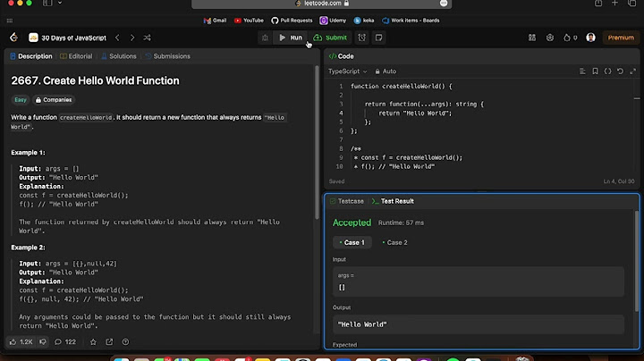Open the Companies tag
The image size is (644, 361).
(x=54, y=100)
